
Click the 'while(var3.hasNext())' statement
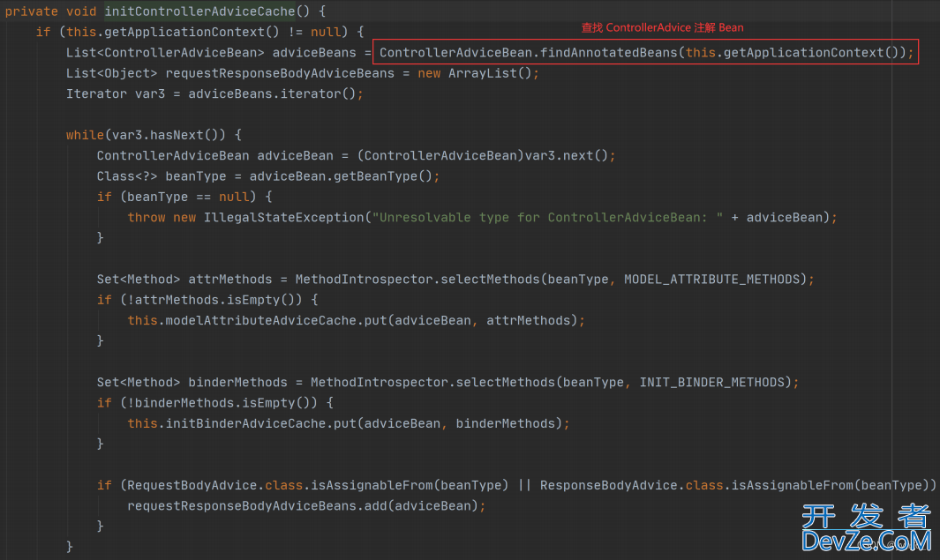(x=154, y=135)
